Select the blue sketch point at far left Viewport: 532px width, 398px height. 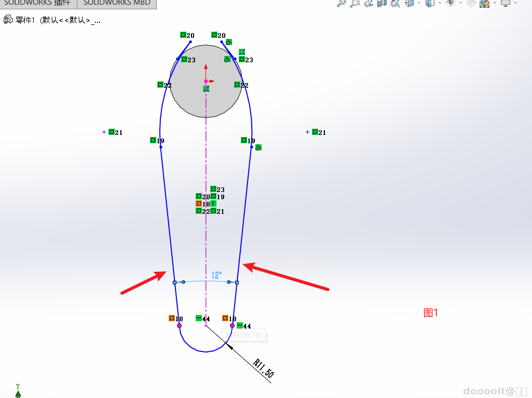coord(104,132)
